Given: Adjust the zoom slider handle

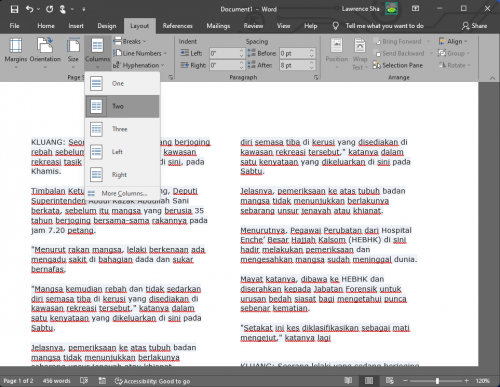Looking at the screenshot, I should pyautogui.click(x=437, y=381).
